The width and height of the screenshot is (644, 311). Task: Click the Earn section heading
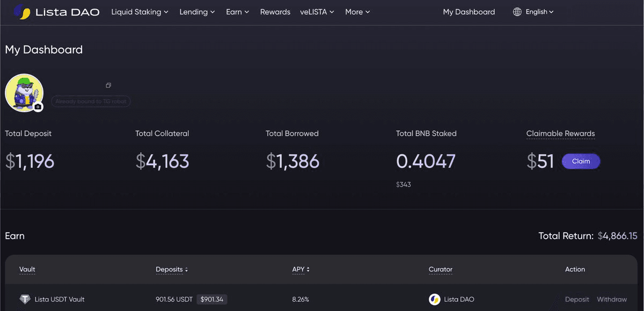click(x=14, y=236)
